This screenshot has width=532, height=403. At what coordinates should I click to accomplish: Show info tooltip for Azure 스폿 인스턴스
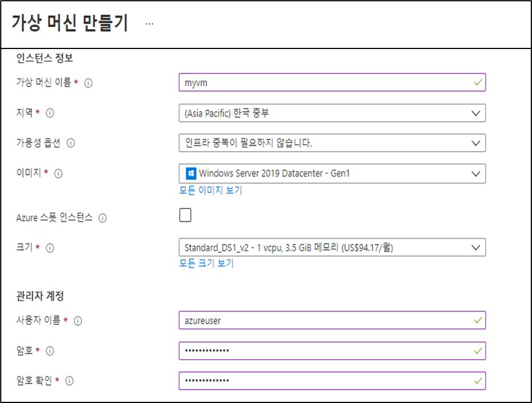[x=103, y=218]
